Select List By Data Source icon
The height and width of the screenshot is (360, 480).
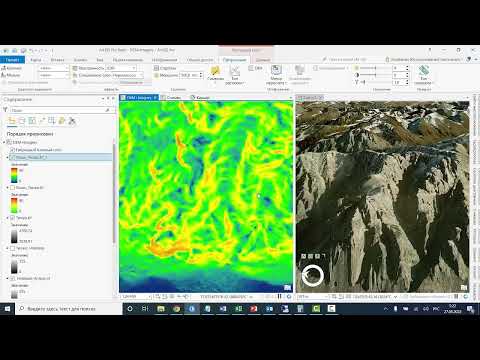pyautogui.click(x=22, y=121)
